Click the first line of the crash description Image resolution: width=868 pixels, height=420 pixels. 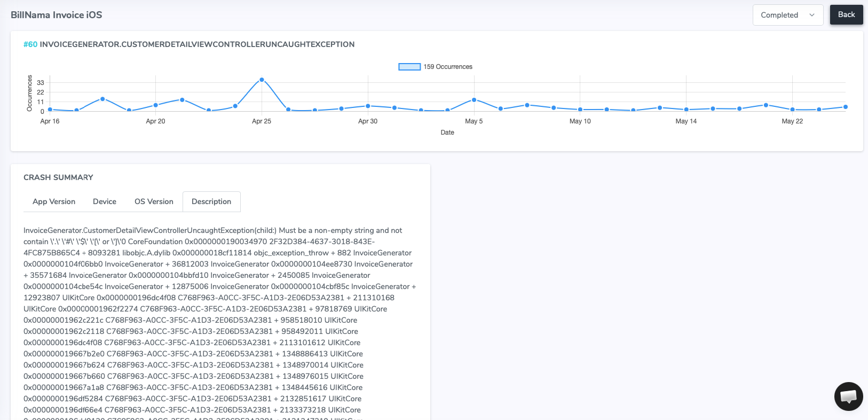coord(212,230)
